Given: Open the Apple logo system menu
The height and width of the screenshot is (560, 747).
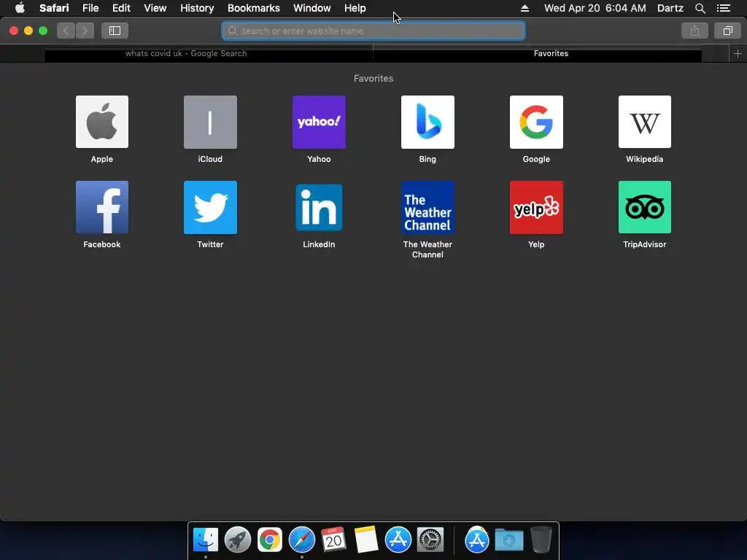Looking at the screenshot, I should [x=20, y=8].
